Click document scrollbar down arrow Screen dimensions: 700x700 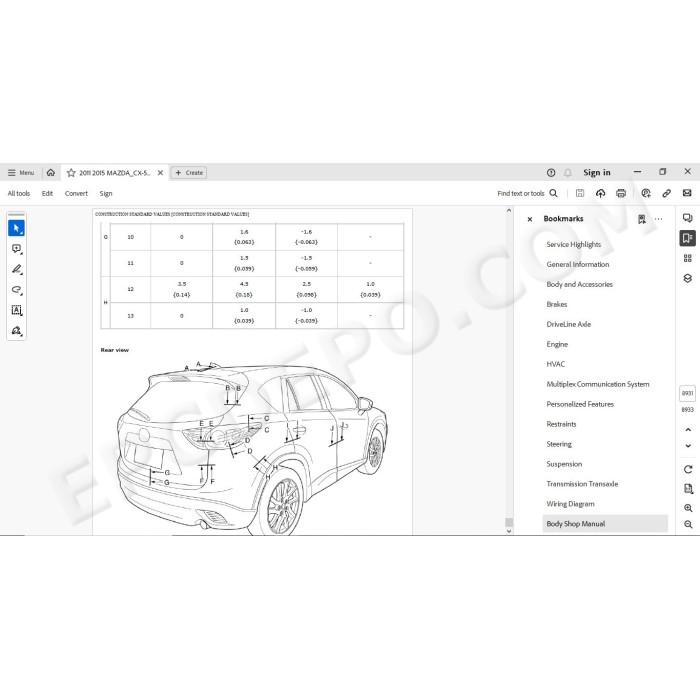coord(509,531)
